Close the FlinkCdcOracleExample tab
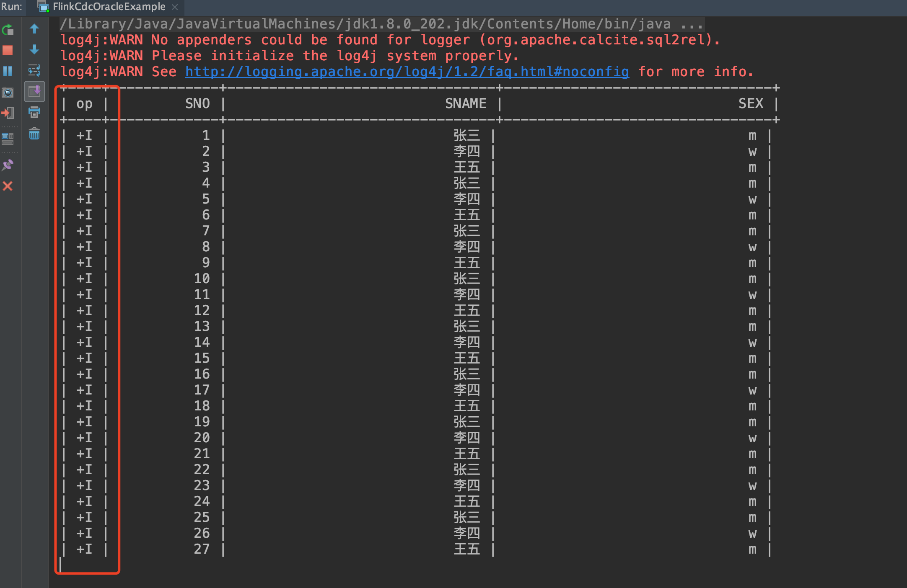 175,7
